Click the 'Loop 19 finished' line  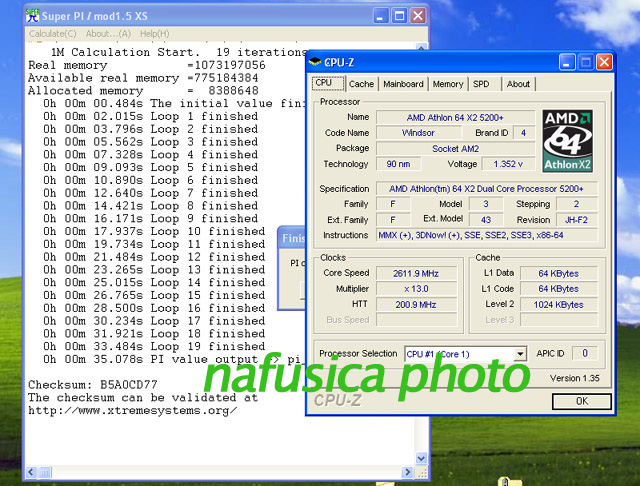[x=154, y=346]
